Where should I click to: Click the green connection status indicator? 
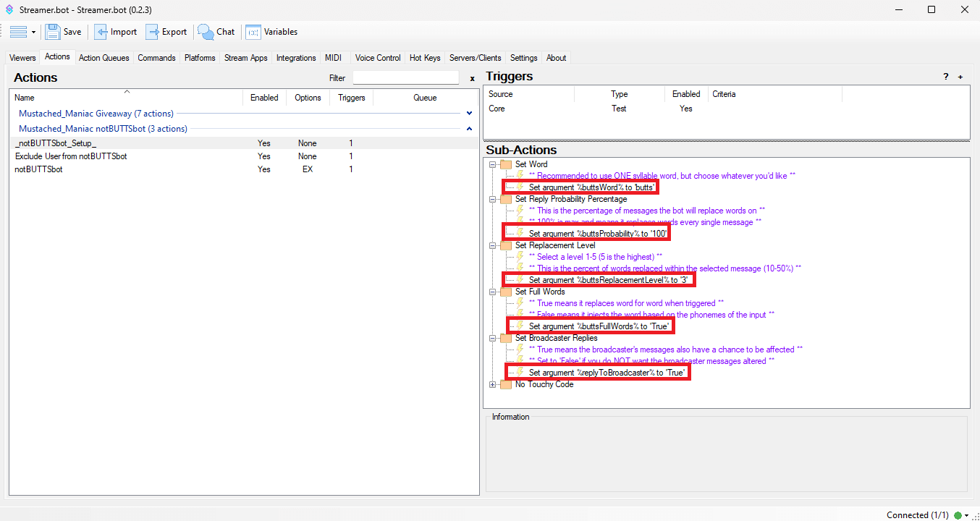click(958, 515)
